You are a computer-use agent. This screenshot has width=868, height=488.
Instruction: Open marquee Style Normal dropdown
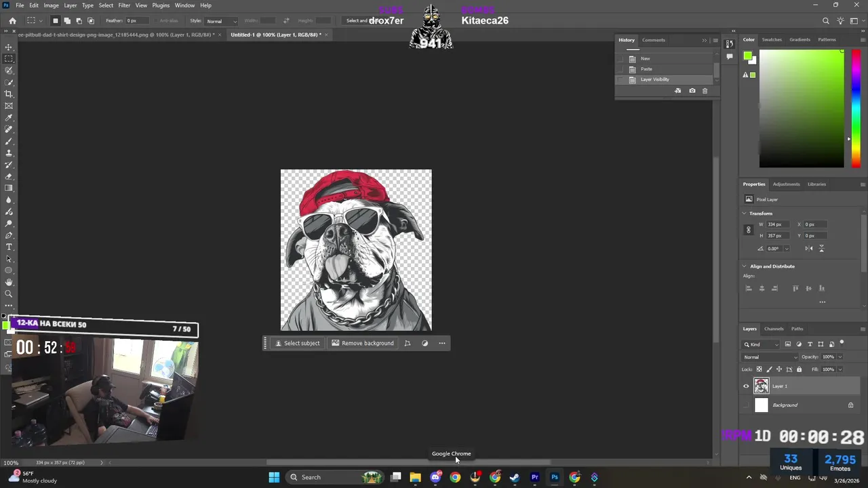[x=222, y=21]
